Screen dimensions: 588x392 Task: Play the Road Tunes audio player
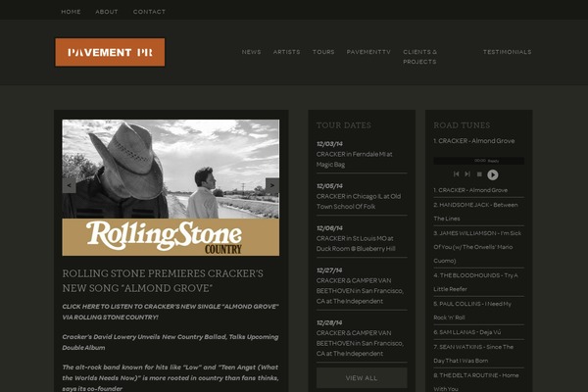tap(492, 174)
